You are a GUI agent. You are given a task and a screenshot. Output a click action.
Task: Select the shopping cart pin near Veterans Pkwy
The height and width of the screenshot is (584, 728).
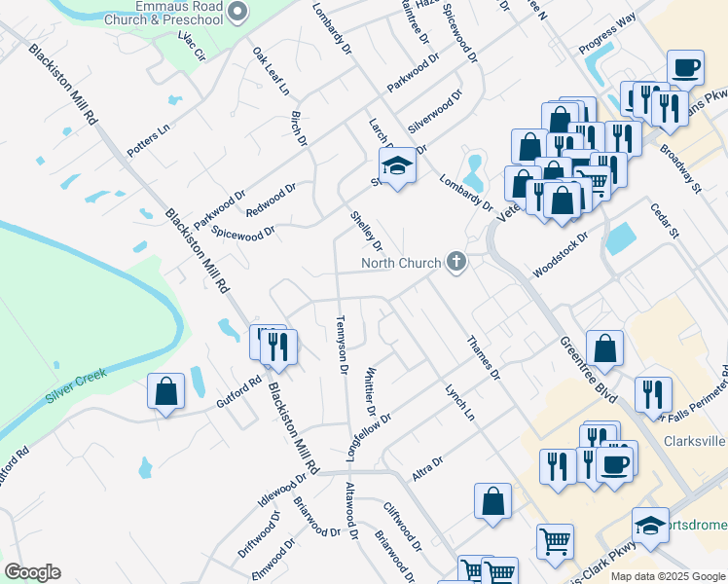[594, 180]
